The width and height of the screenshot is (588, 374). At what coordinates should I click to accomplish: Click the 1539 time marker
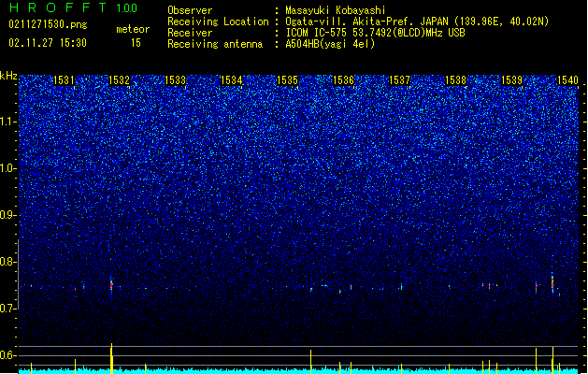coord(512,79)
